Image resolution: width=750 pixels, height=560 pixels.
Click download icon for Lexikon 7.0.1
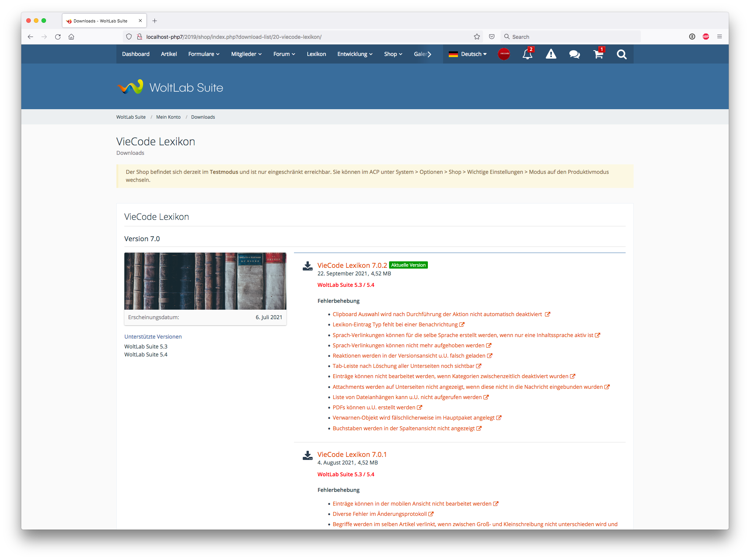[307, 455]
